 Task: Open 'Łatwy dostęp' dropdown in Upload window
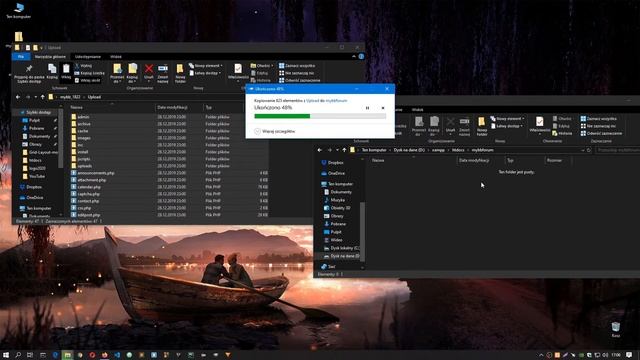pos(206,73)
